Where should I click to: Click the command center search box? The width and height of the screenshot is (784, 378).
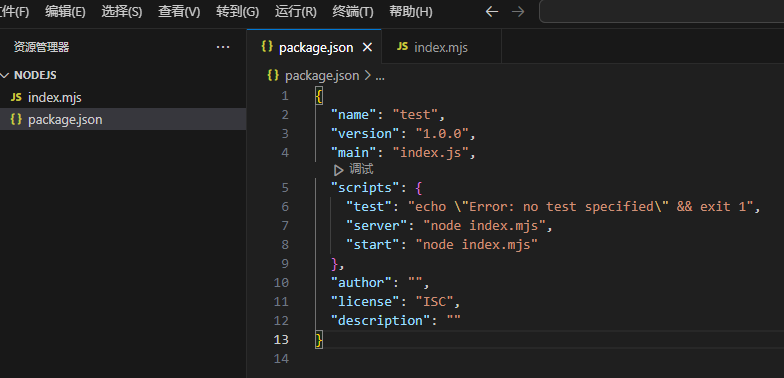click(662, 12)
